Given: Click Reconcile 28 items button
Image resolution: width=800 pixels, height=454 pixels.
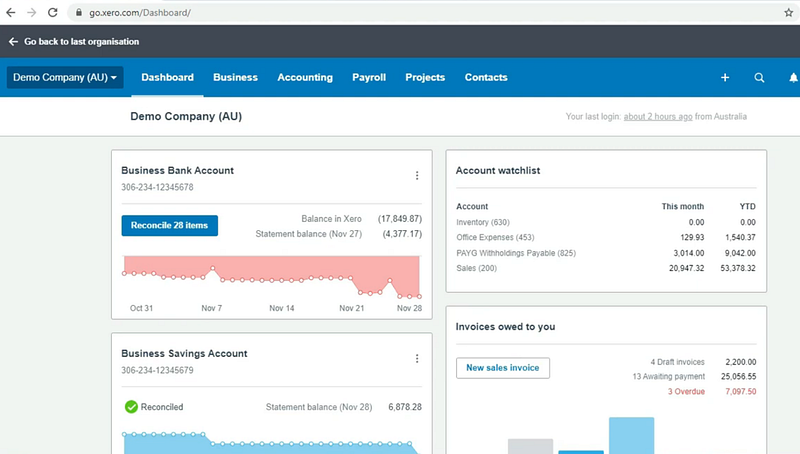Looking at the screenshot, I should click(x=169, y=225).
